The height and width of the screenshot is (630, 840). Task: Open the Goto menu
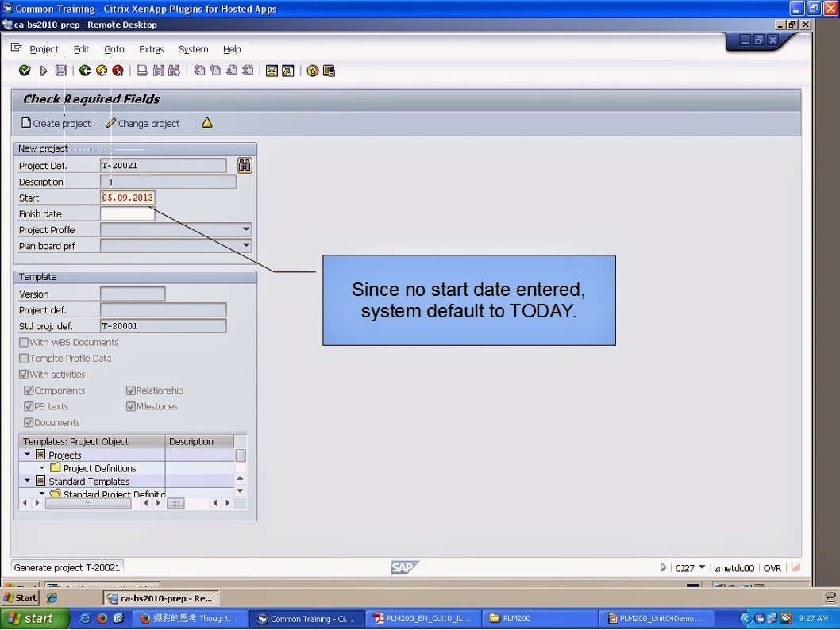tap(114, 49)
